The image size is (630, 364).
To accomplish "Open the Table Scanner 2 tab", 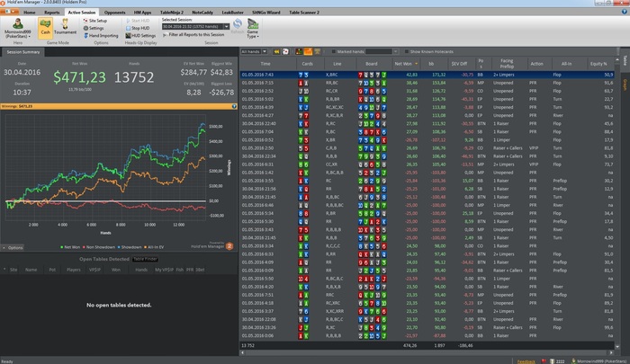I will [304, 13].
